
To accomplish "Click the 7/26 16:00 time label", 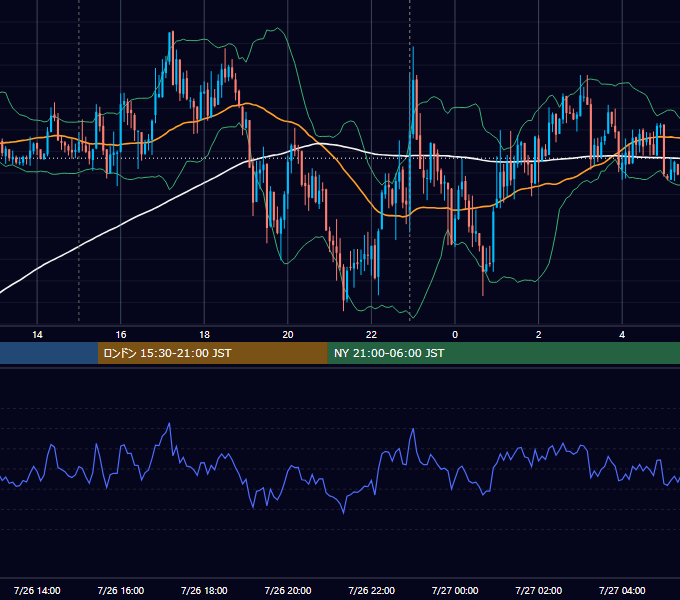I will (x=121, y=590).
